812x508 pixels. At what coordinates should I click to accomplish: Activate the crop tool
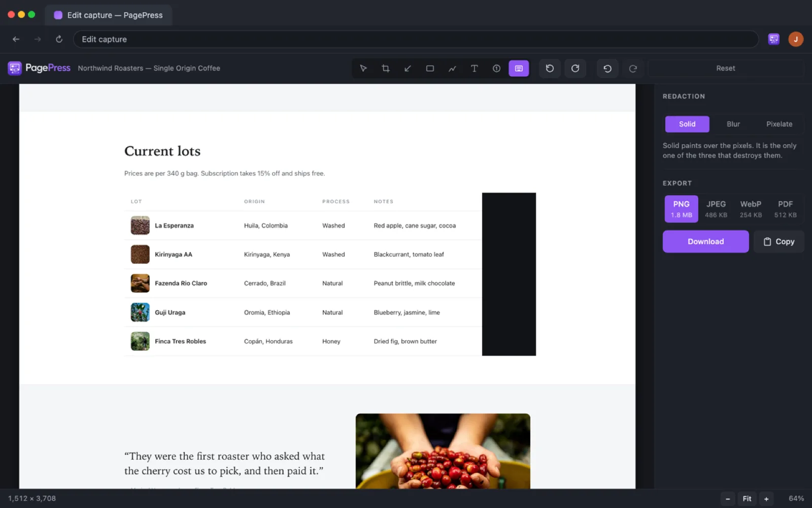click(x=386, y=69)
